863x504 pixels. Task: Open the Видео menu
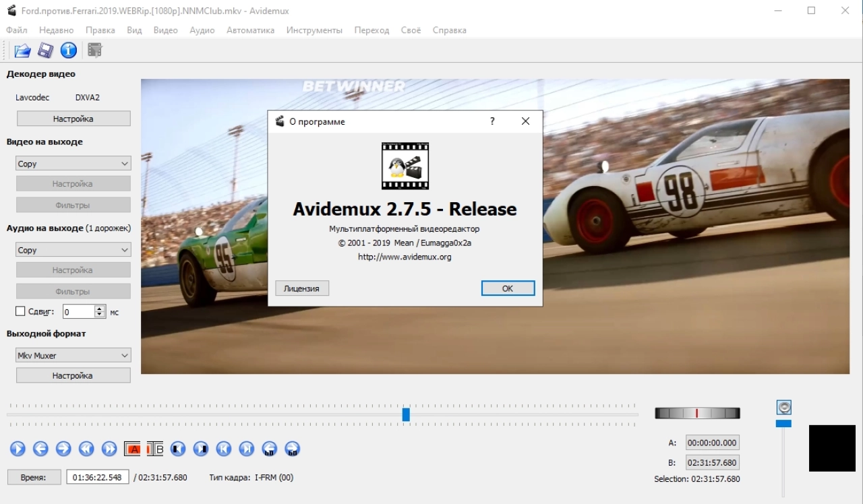pyautogui.click(x=166, y=30)
